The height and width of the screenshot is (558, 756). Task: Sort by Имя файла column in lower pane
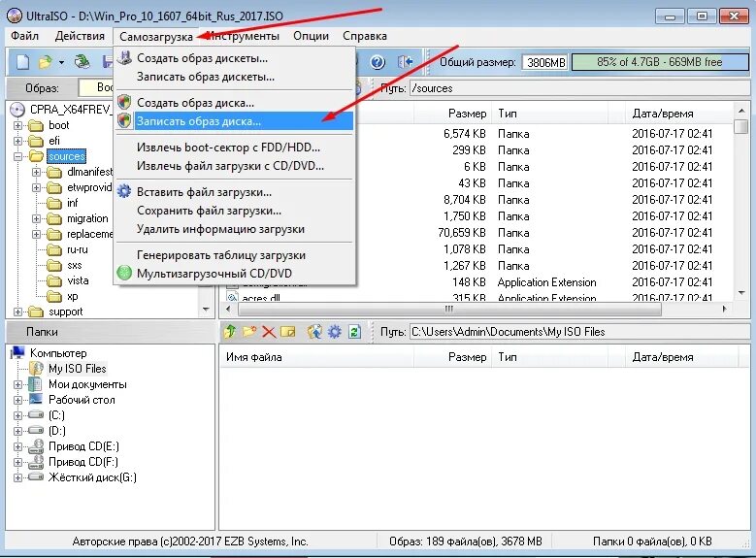pyautogui.click(x=254, y=357)
